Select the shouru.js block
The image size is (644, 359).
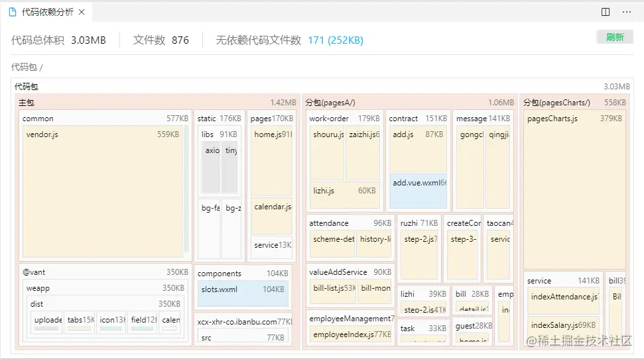(x=327, y=152)
